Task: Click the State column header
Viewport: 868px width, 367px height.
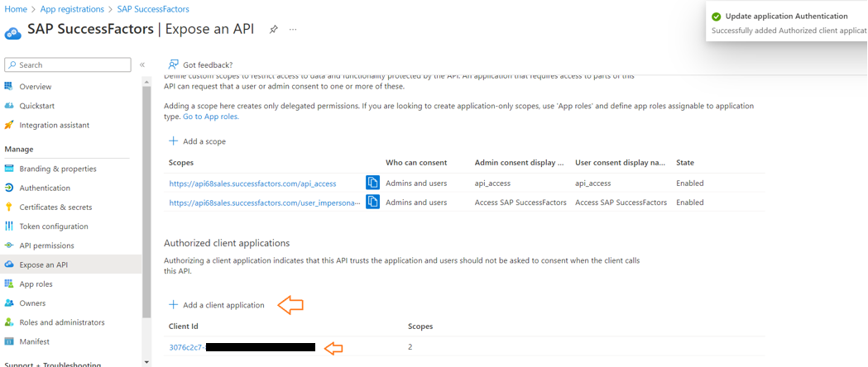Action: [x=685, y=163]
